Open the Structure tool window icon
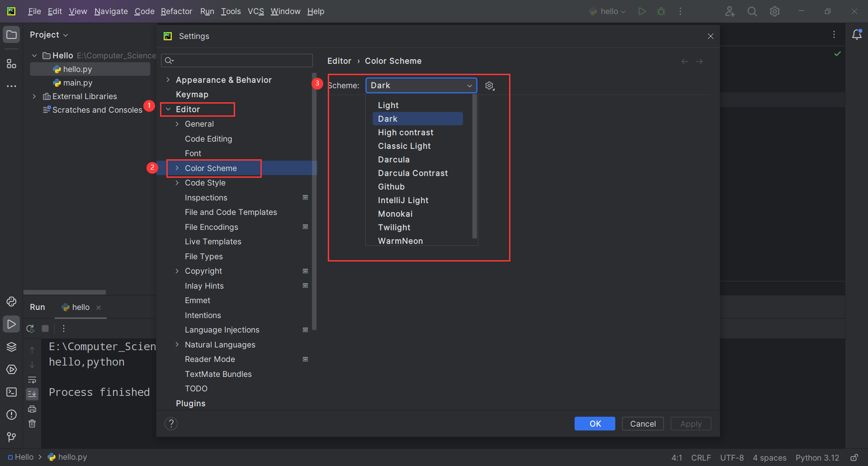This screenshot has width=868, height=466. (11, 64)
